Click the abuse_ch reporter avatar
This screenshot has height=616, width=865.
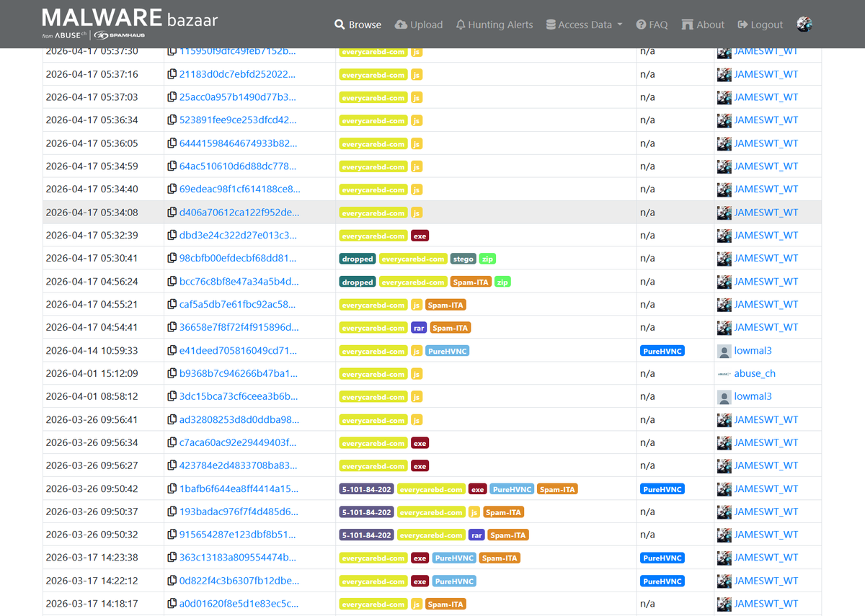point(723,373)
